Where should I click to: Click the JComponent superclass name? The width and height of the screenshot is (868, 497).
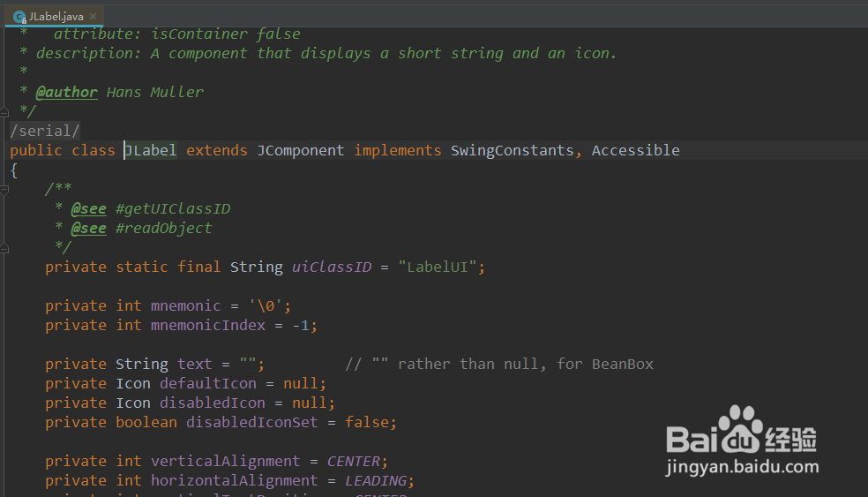(x=301, y=150)
